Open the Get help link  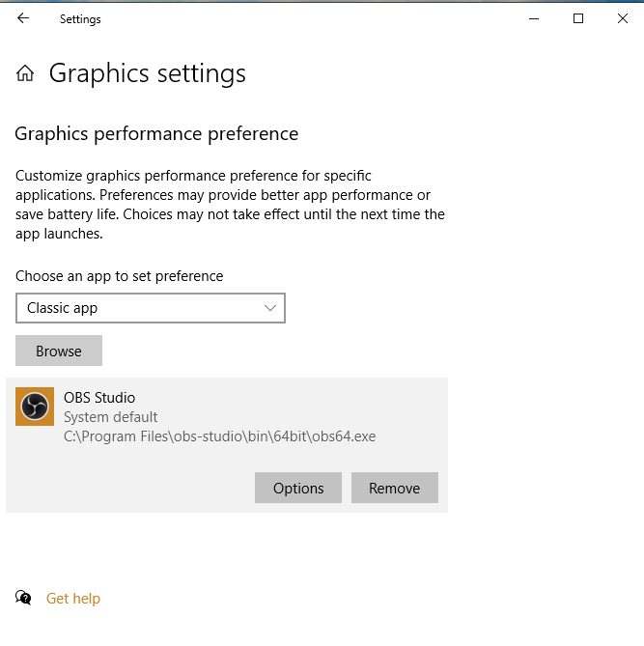(x=73, y=599)
